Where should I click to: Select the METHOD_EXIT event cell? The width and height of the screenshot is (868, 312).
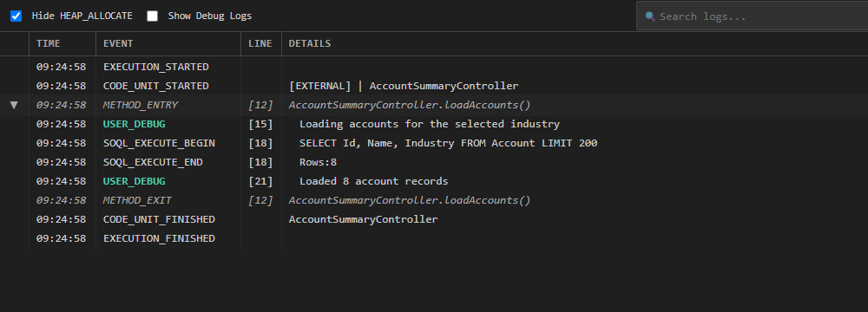(x=137, y=201)
